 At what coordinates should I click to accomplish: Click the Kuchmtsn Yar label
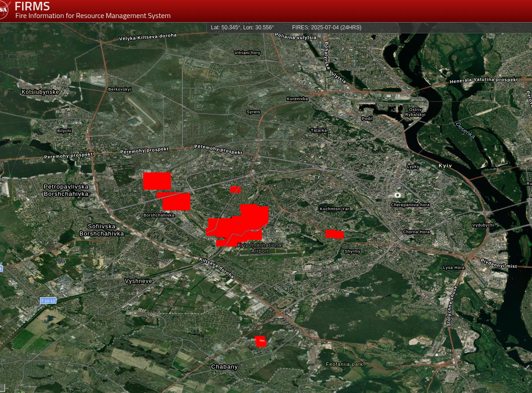click(334, 209)
